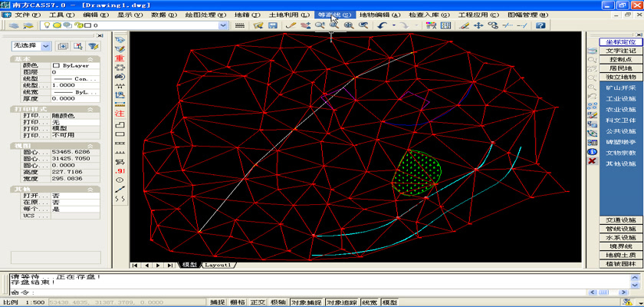Open the 地物编辑(A) menu
This screenshot has height=307, width=644.
coord(380,15)
